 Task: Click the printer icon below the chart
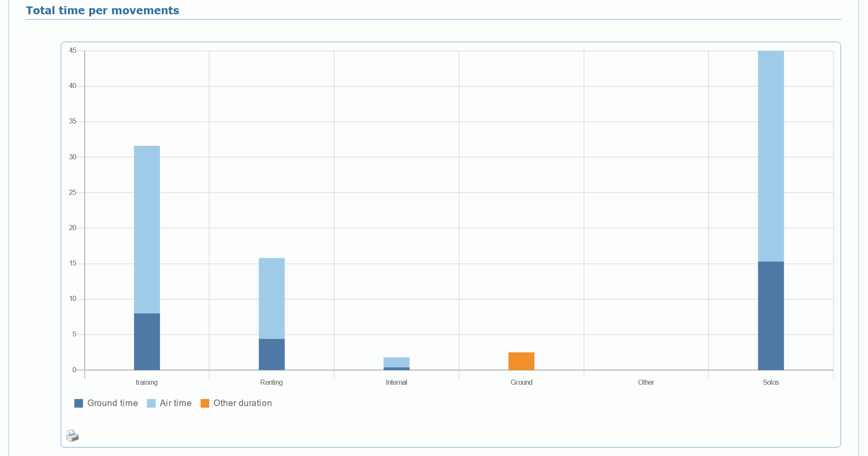pyautogui.click(x=73, y=436)
